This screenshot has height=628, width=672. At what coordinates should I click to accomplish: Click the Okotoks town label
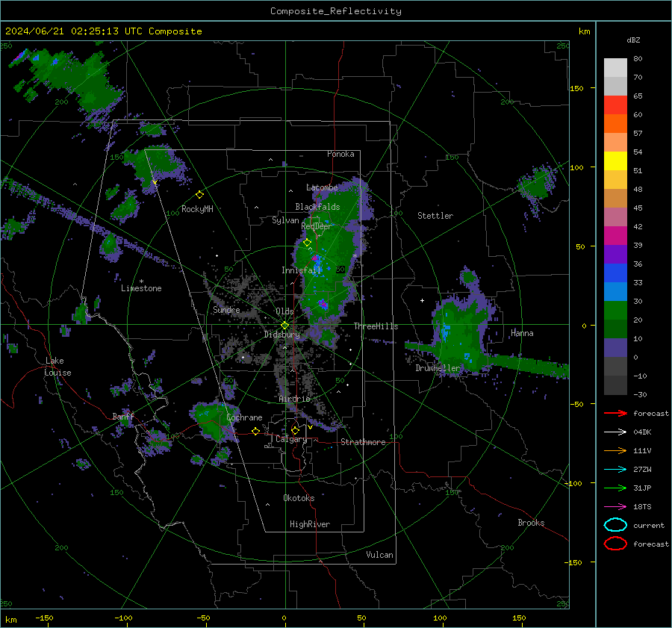(x=299, y=498)
